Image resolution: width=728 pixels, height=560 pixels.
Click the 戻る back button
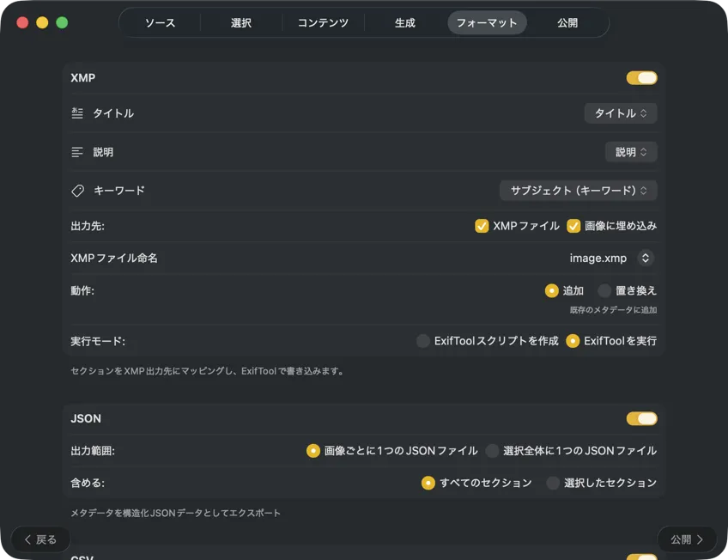(x=40, y=539)
